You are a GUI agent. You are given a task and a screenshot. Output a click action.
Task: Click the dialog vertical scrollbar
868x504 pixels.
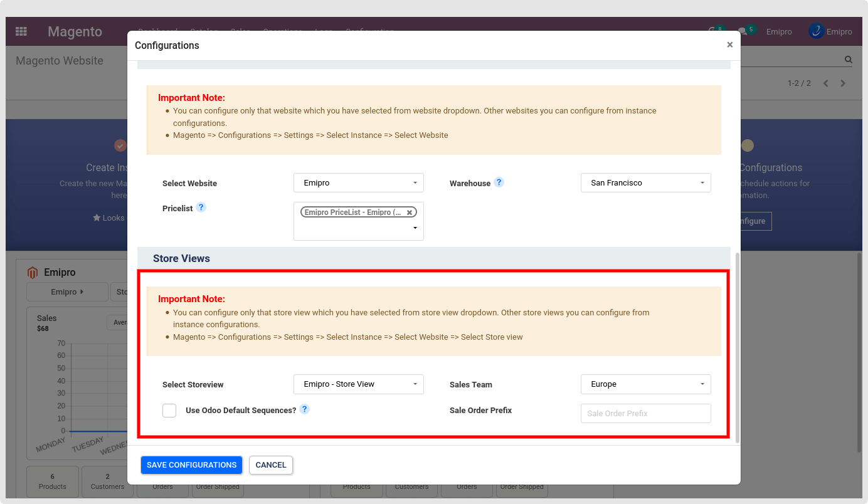pos(737,348)
